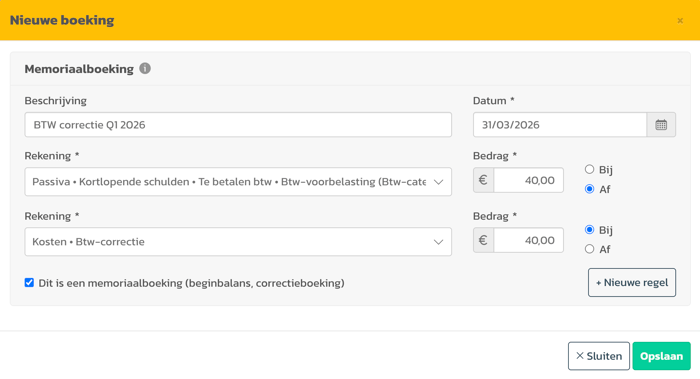700x379 pixels.
Task: Select Bij for the Btw-voorbelasting line
Action: [589, 169]
